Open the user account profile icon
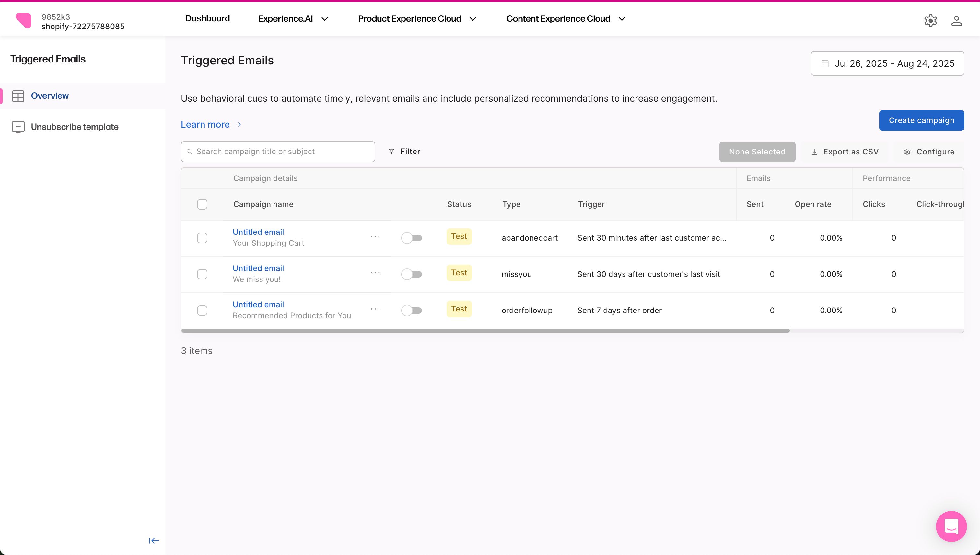980x555 pixels. click(956, 21)
